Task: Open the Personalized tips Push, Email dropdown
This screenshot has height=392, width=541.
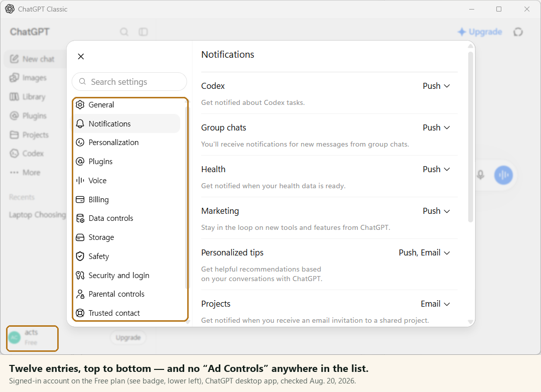Action: coord(425,252)
